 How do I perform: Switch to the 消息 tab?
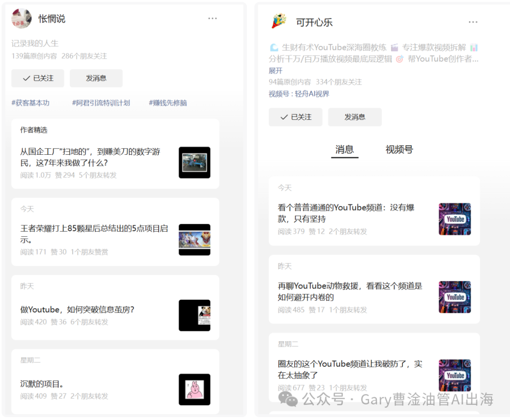(x=344, y=150)
